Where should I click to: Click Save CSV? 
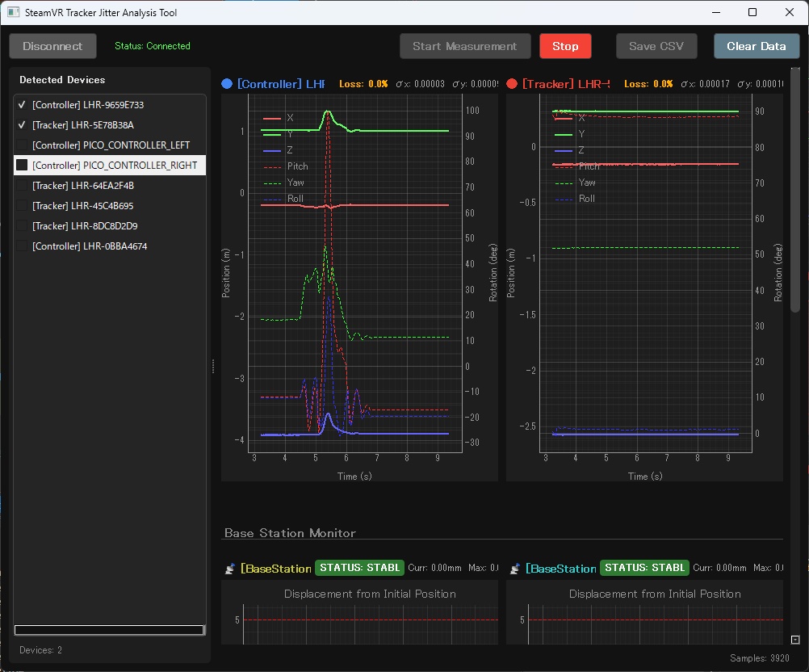click(656, 46)
